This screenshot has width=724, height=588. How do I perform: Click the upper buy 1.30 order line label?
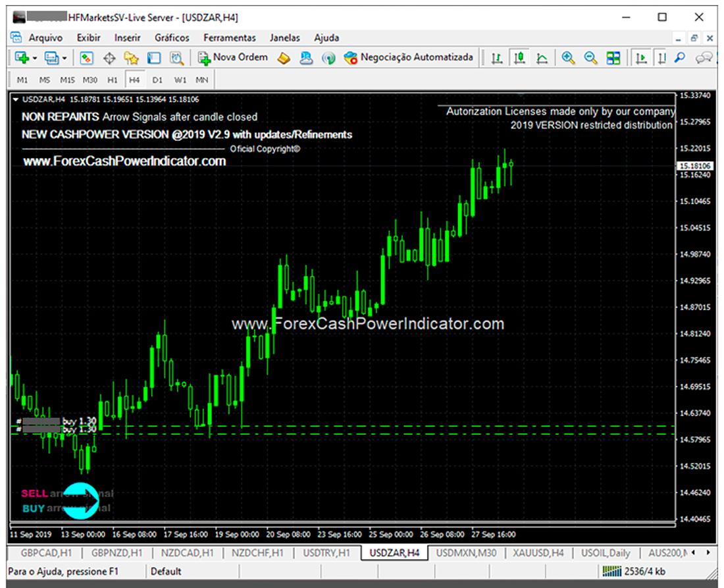pyautogui.click(x=79, y=421)
